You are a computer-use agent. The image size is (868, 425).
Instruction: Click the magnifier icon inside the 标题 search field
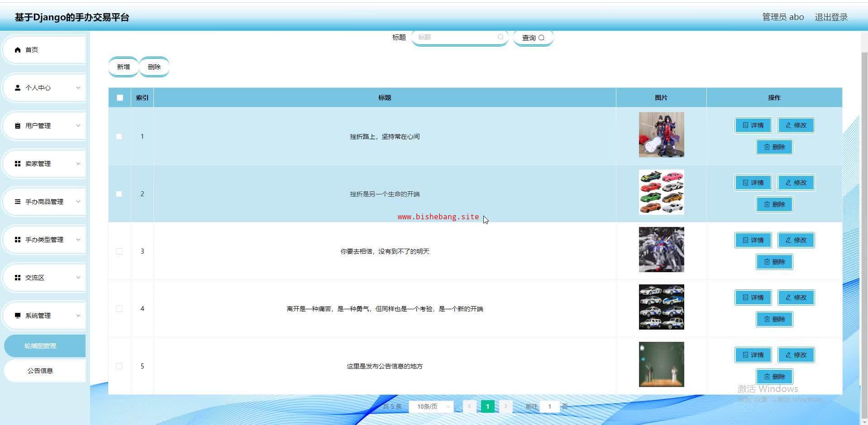point(501,37)
